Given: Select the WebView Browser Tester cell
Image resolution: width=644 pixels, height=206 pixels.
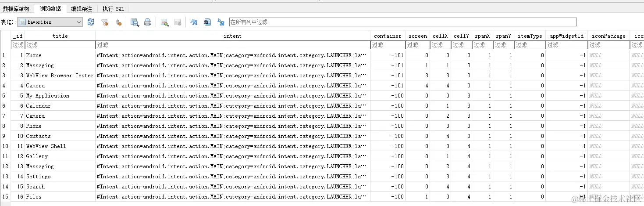Looking at the screenshot, I should coord(60,76).
